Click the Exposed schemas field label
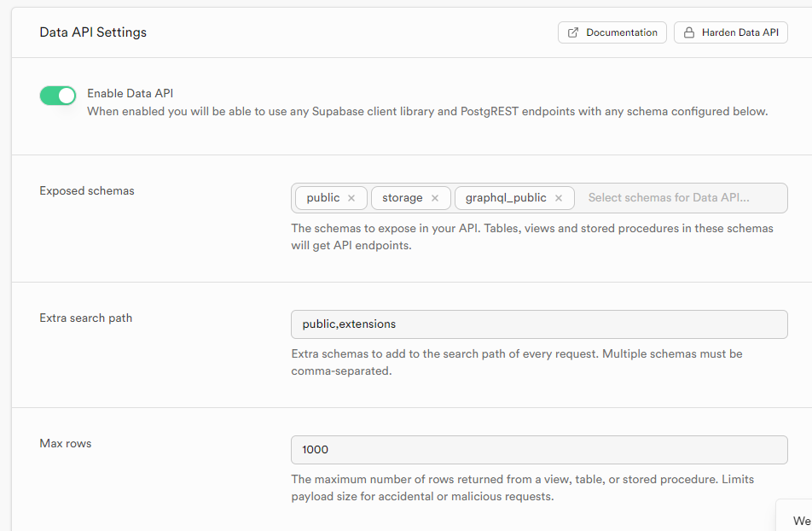 click(87, 191)
